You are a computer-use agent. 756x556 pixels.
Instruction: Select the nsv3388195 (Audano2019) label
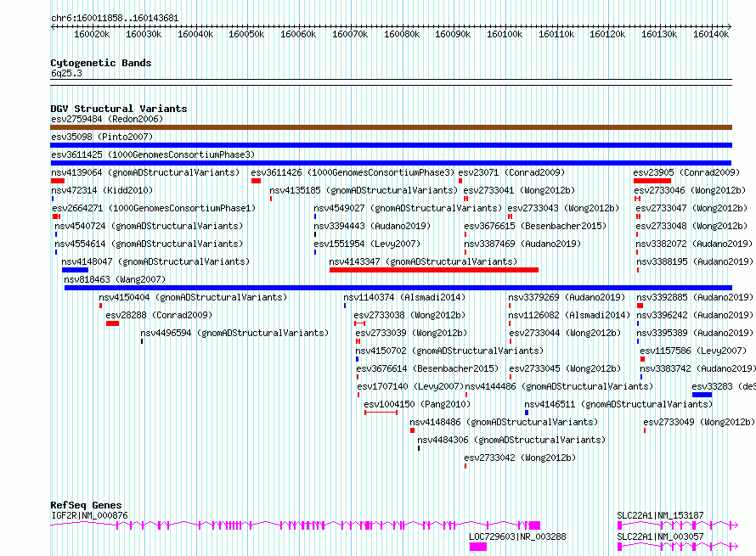(x=695, y=261)
